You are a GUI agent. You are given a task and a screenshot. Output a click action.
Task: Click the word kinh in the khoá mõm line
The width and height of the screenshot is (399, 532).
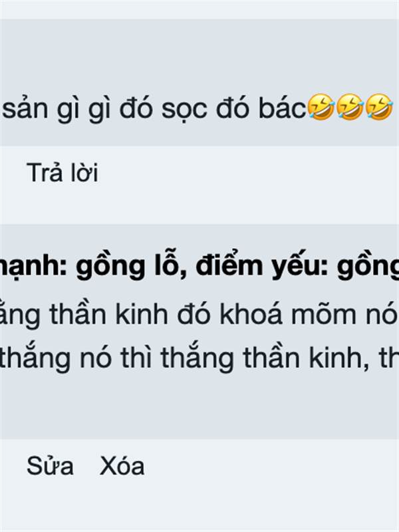(x=142, y=314)
